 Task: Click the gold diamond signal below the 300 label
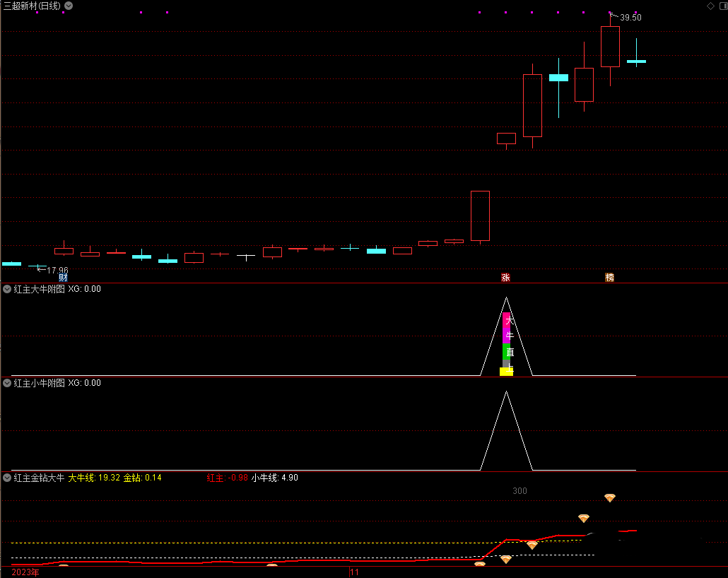point(584,519)
